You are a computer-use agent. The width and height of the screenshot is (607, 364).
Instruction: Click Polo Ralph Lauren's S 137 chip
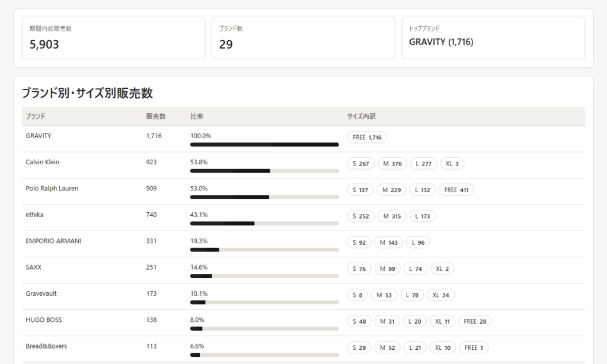(x=360, y=190)
